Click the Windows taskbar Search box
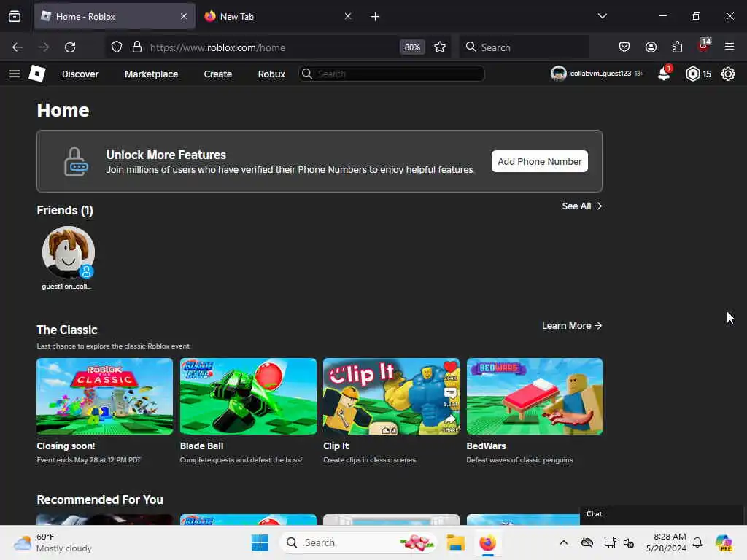This screenshot has width=747, height=560. click(358, 542)
